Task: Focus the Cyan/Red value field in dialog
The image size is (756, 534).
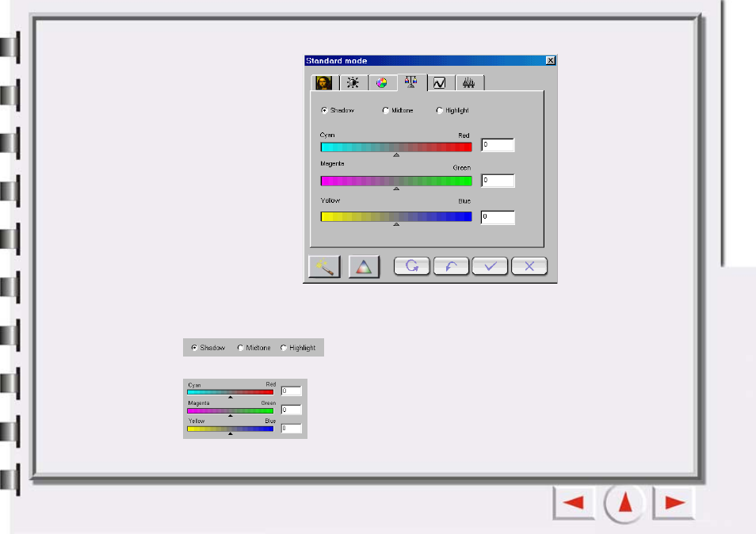Action: [498, 145]
